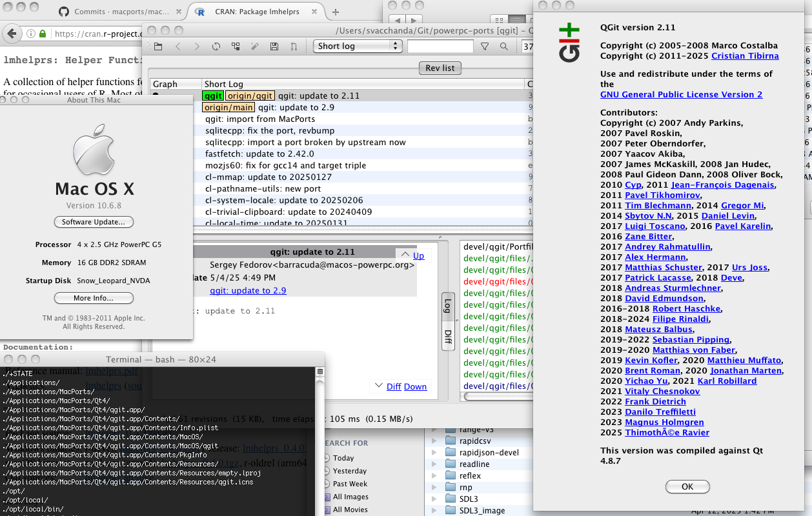
Task: Select the Rev list tab
Action: [x=440, y=68]
